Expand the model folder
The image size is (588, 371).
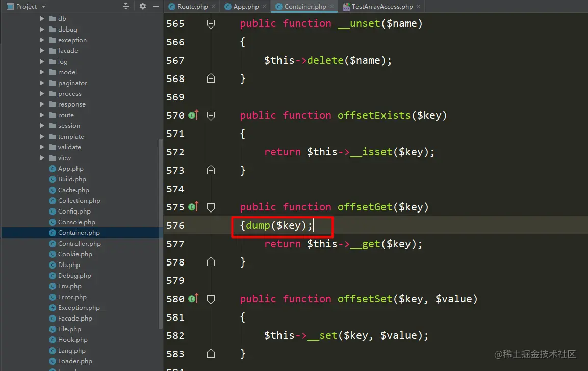42,72
